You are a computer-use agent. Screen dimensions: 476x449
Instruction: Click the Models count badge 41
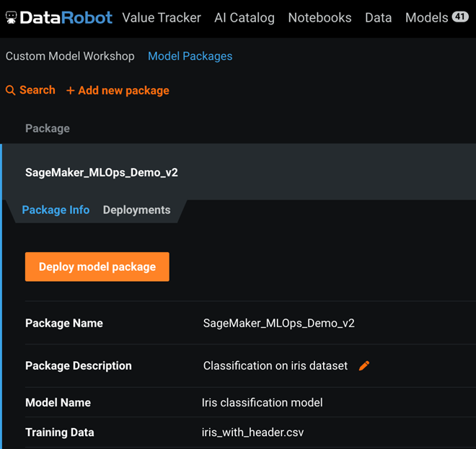click(460, 17)
